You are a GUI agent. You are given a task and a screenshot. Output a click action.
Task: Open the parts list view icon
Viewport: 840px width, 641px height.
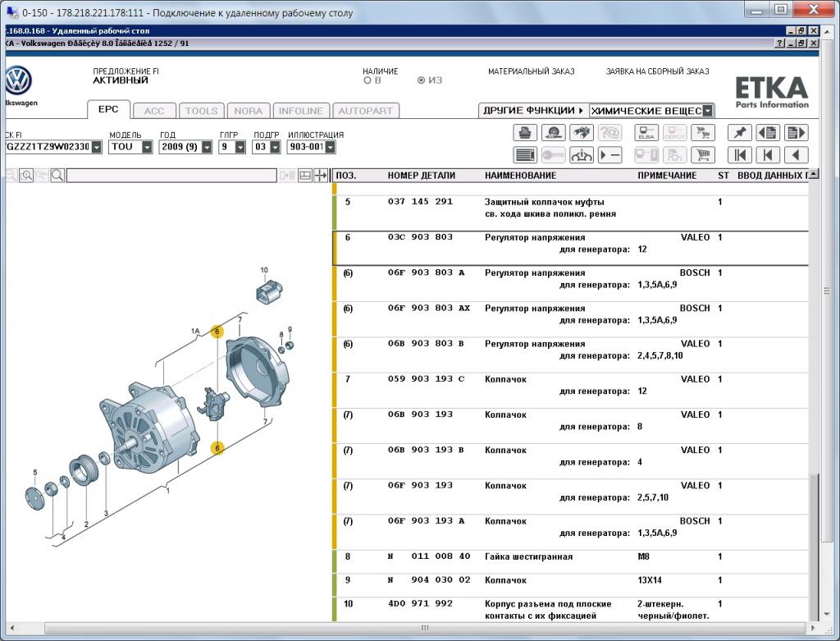pos(525,155)
